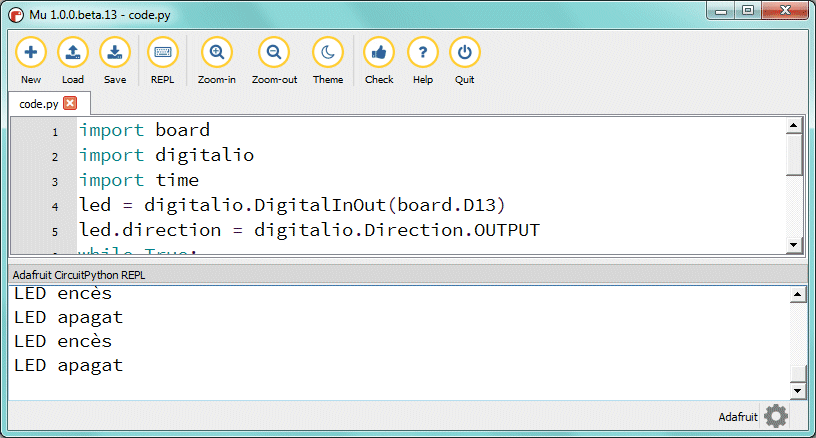Viewport: 816px width, 438px height.
Task: Click the Adafruit mode label
Action: point(738,417)
